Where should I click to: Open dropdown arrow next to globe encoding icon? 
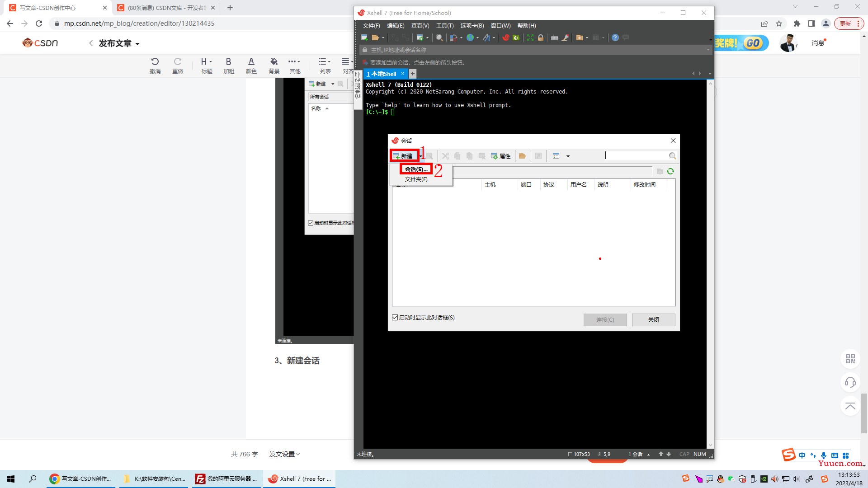[x=477, y=38]
